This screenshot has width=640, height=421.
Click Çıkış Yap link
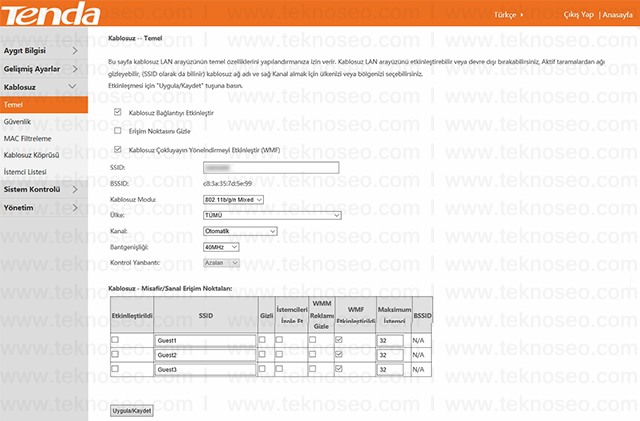578,15
